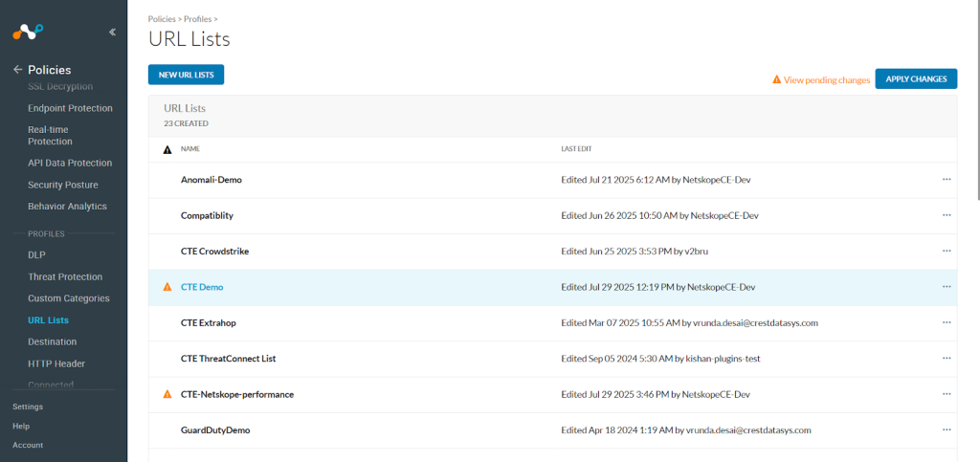Sort by the LAST EDIT column header
This screenshot has width=980, height=462.
coord(576,150)
